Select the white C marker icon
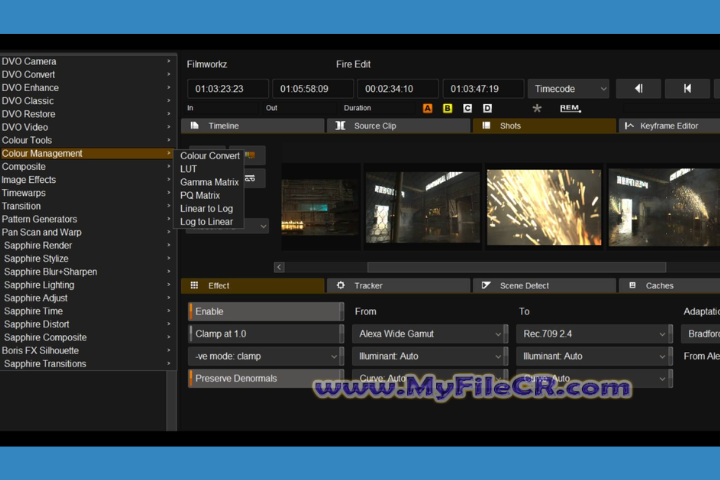Screen dimensions: 720x480 (467, 108)
